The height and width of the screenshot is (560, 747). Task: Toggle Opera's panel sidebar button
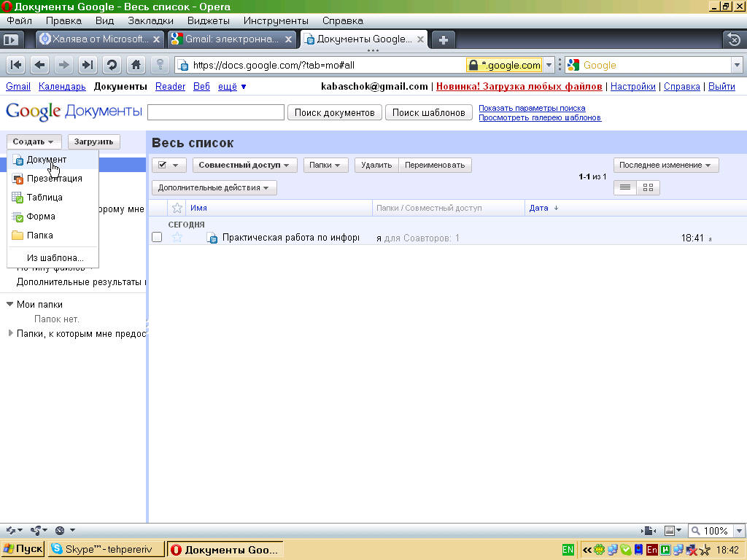click(11, 39)
